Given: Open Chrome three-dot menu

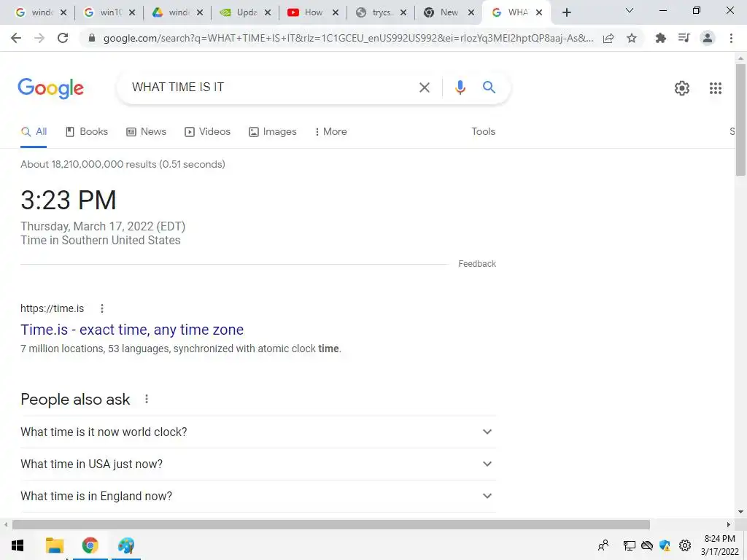Looking at the screenshot, I should pos(731,38).
